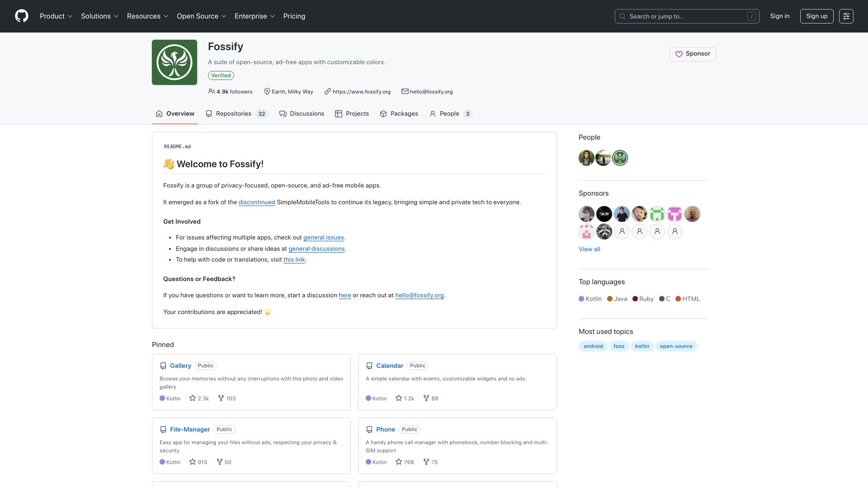Click the star count on Phone card
Image resolution: width=868 pixels, height=488 pixels.
point(405,462)
